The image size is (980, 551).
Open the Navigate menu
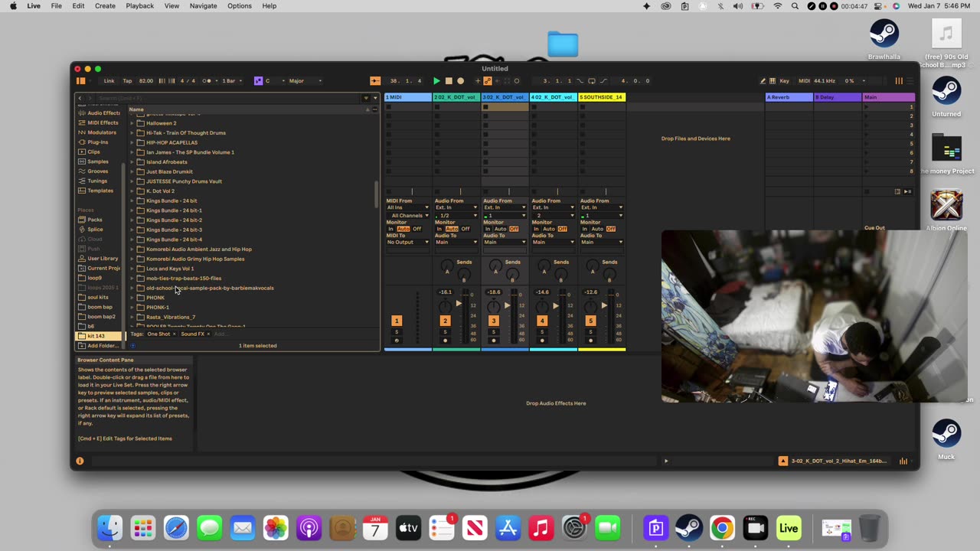click(x=203, y=6)
